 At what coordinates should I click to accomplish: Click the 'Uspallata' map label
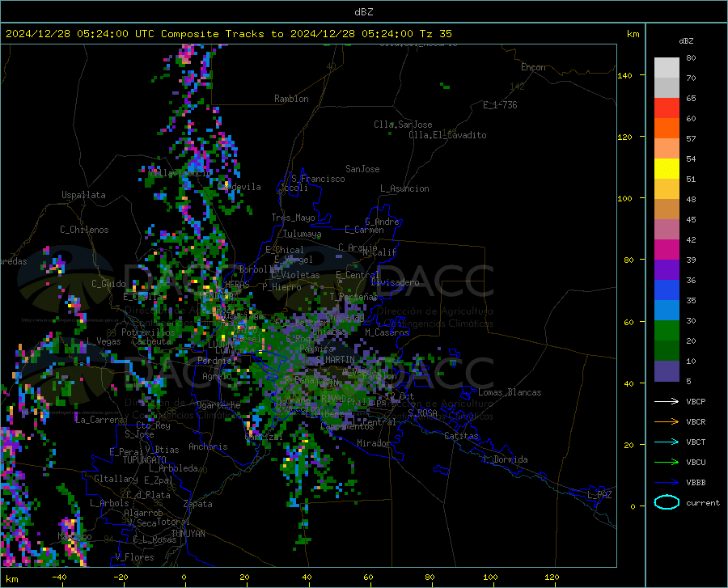tap(83, 195)
